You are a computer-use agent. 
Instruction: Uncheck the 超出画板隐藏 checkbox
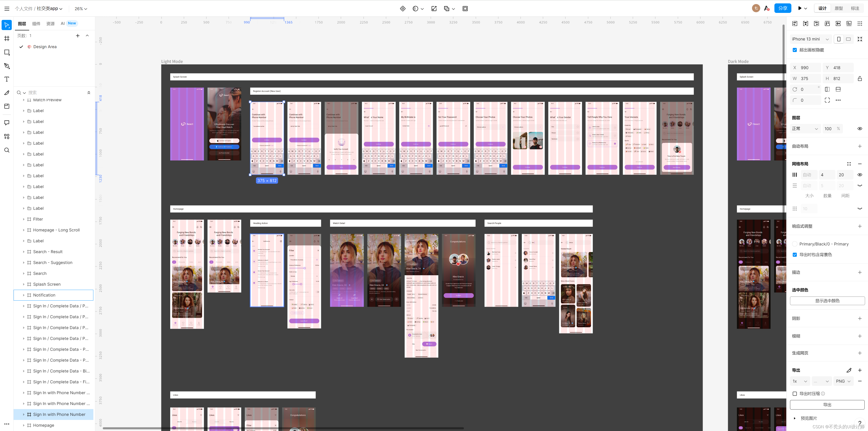(795, 50)
